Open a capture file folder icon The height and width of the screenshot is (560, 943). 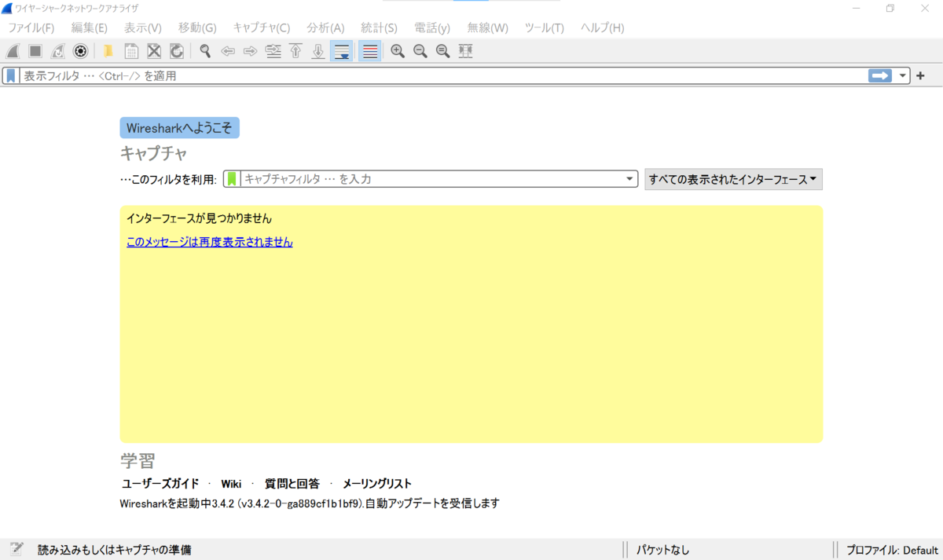[x=108, y=51]
